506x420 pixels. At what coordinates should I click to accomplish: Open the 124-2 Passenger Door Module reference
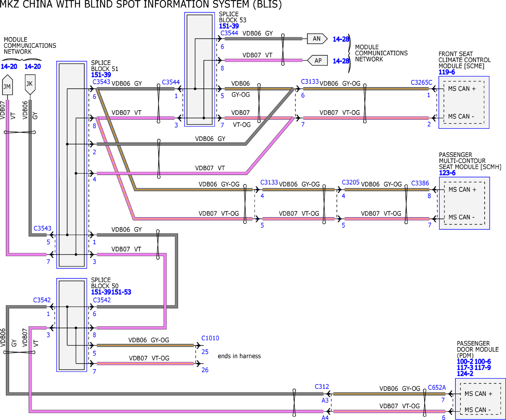(x=465, y=374)
